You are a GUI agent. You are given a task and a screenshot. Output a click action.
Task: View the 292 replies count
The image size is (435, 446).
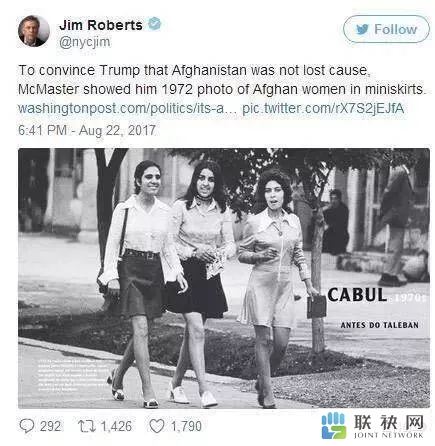(51, 426)
